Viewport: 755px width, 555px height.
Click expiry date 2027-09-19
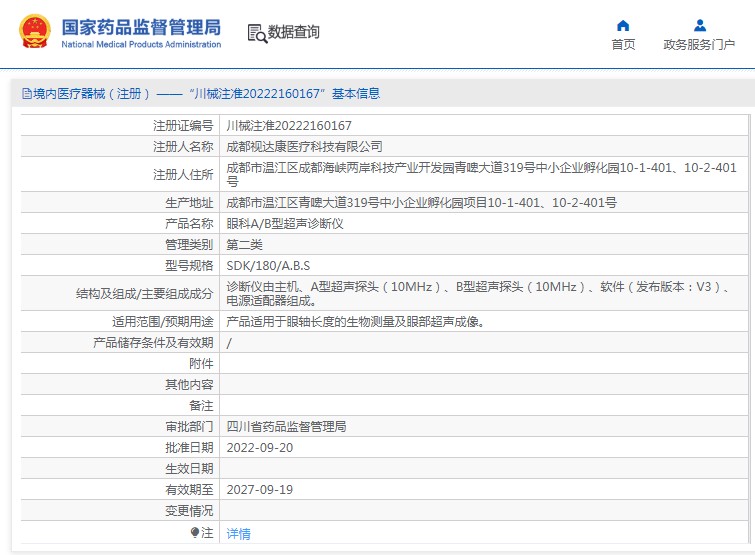pos(260,490)
